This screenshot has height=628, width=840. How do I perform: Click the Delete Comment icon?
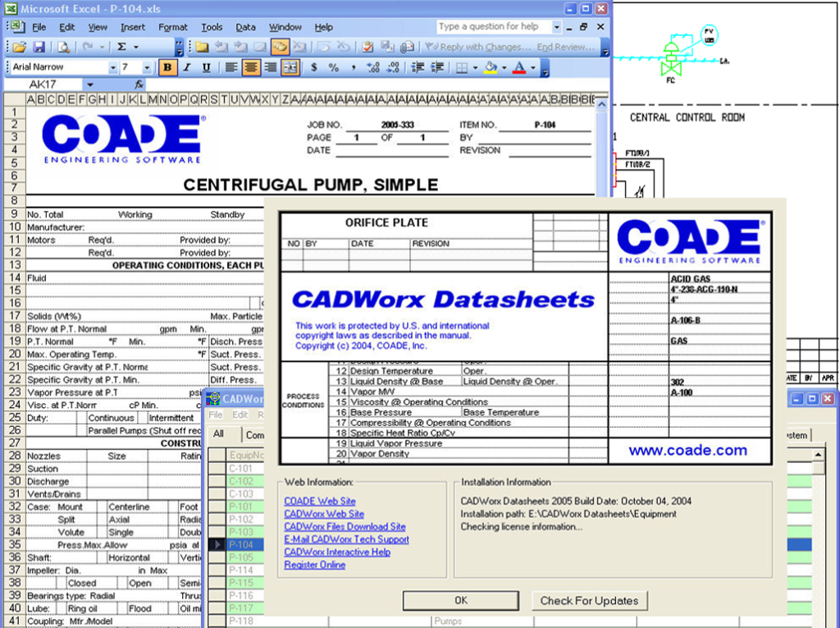coord(299,47)
